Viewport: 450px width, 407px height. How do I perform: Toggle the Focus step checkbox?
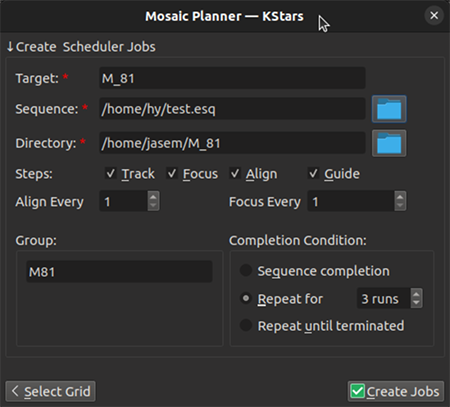pos(172,173)
